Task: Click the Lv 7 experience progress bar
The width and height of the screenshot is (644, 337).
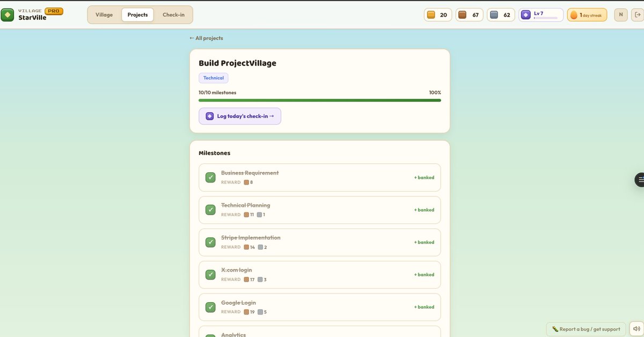Action: pyautogui.click(x=546, y=18)
